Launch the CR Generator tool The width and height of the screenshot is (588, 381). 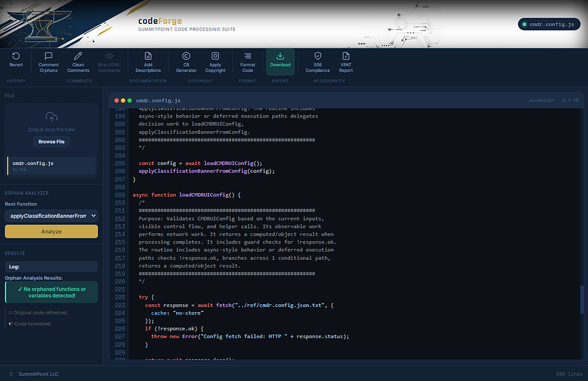click(x=186, y=62)
